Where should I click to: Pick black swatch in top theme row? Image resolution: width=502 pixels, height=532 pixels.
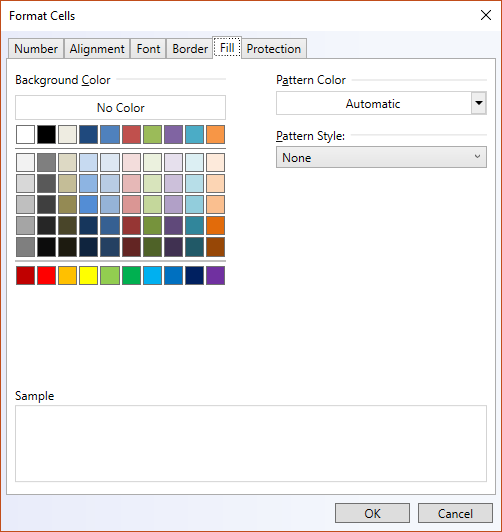46,134
